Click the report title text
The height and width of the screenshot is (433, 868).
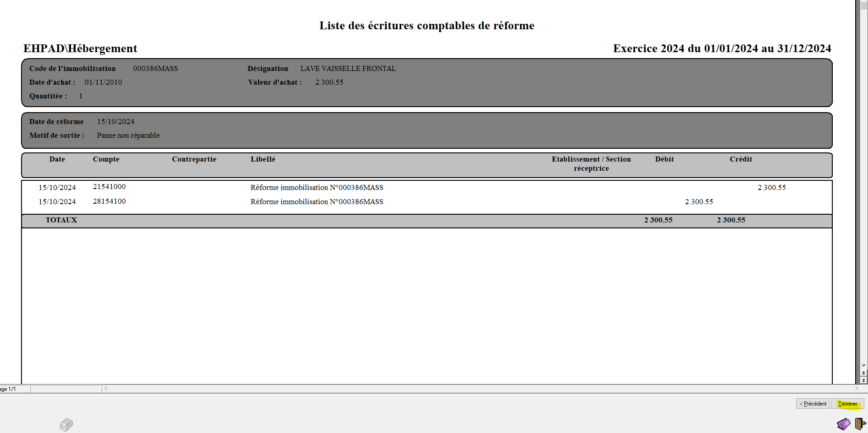[426, 26]
